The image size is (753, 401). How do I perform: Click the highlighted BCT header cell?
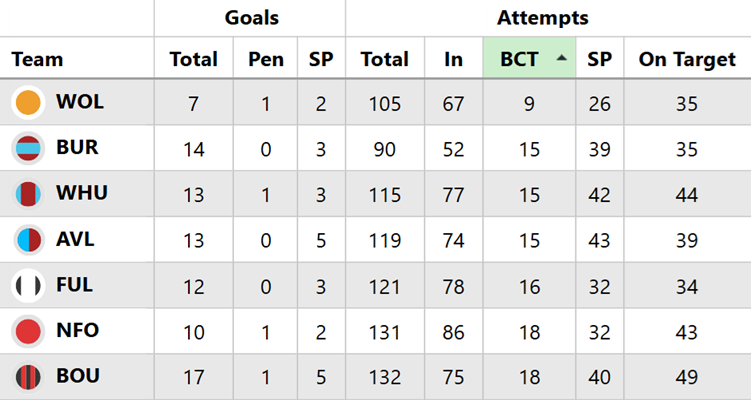click(x=520, y=60)
